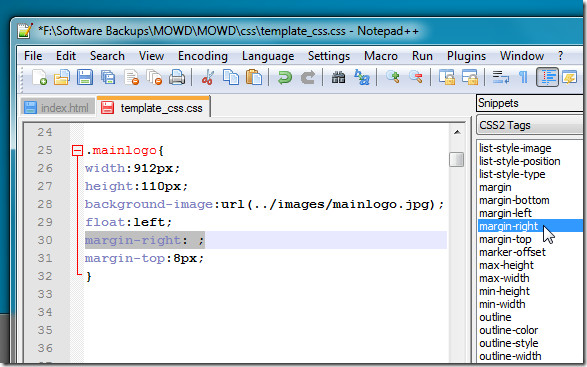Toggle synchronize horizontal scrolling icon
This screenshot has width=587, height=367.
pos(470,78)
